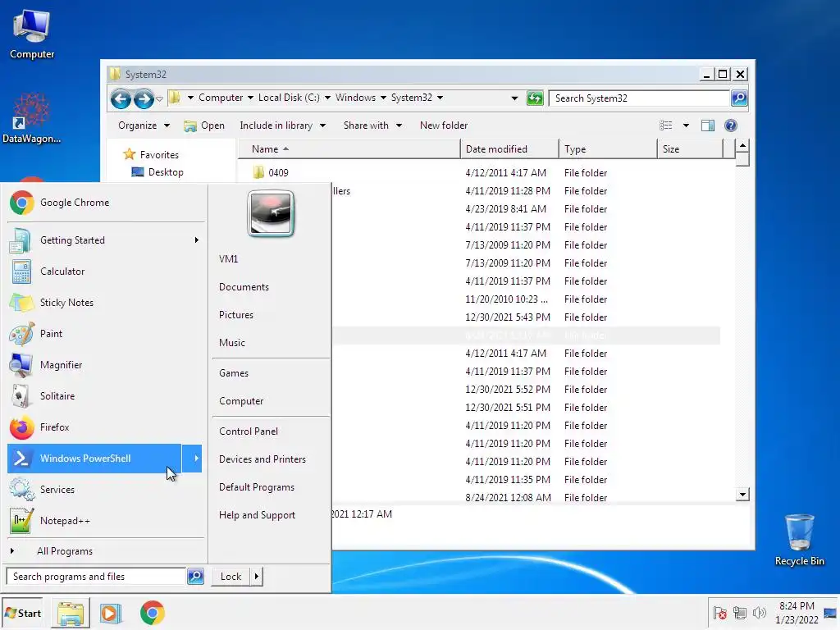Click the Open toolbar button
Viewport: 840px width, 630px height.
tap(204, 126)
